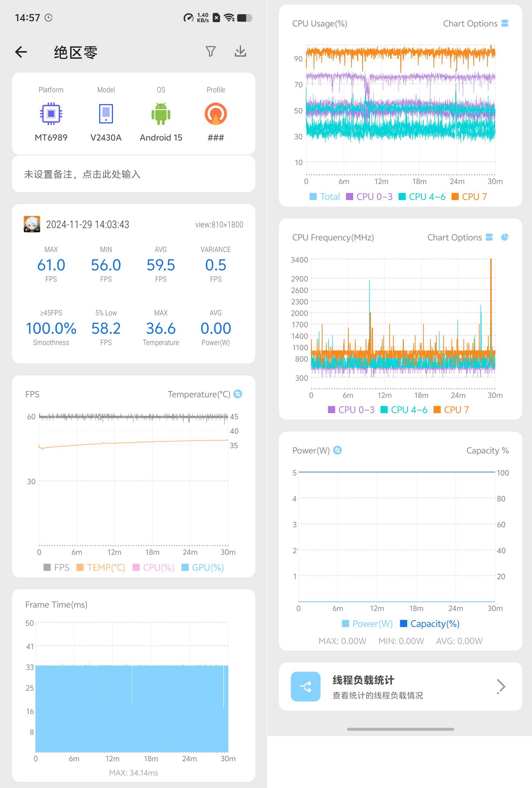The height and width of the screenshot is (788, 532).
Task: Tap the 100.0% Smoothness value
Action: pos(51,329)
